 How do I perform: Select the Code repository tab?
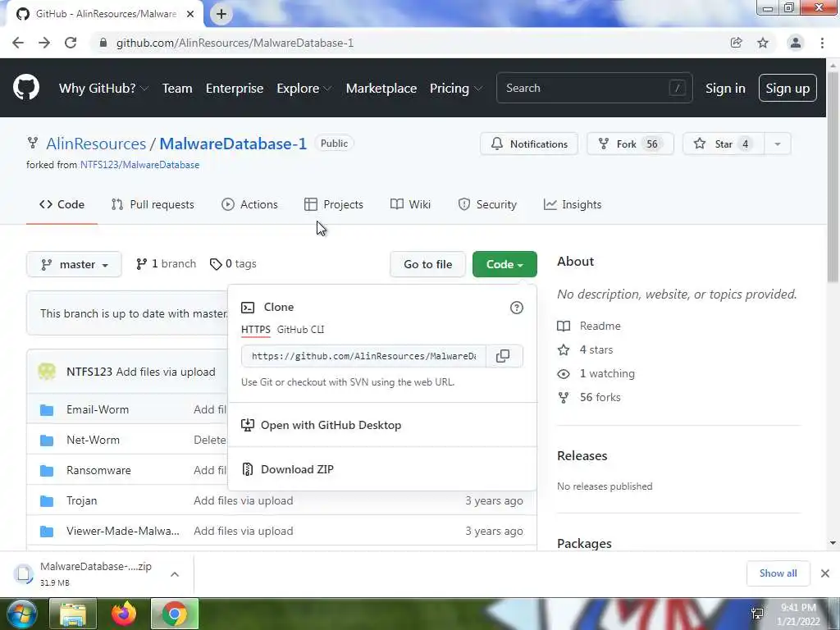62,204
